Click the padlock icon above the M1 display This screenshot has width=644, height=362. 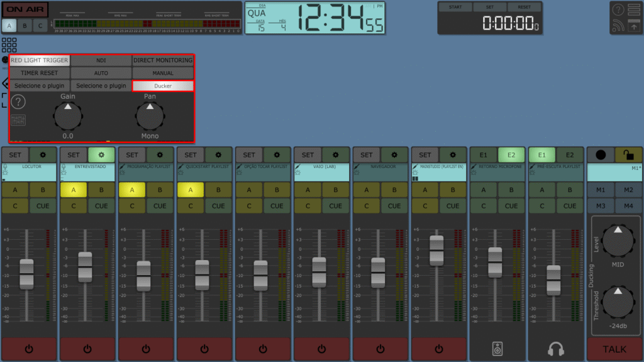click(x=628, y=155)
